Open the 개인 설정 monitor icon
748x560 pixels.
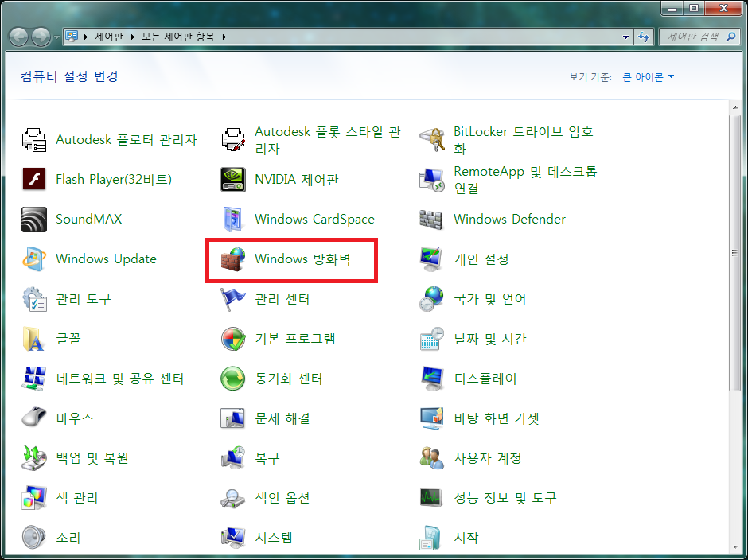pos(432,259)
